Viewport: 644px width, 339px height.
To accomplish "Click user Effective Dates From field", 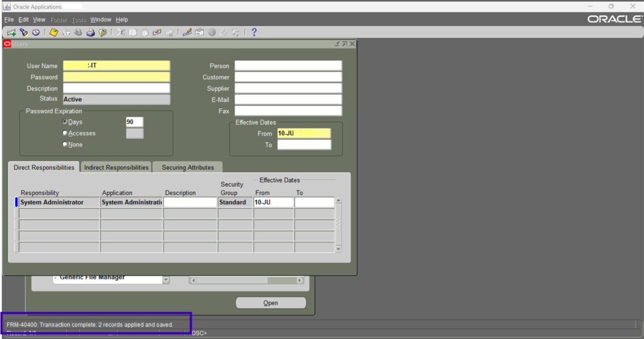I will 304,133.
